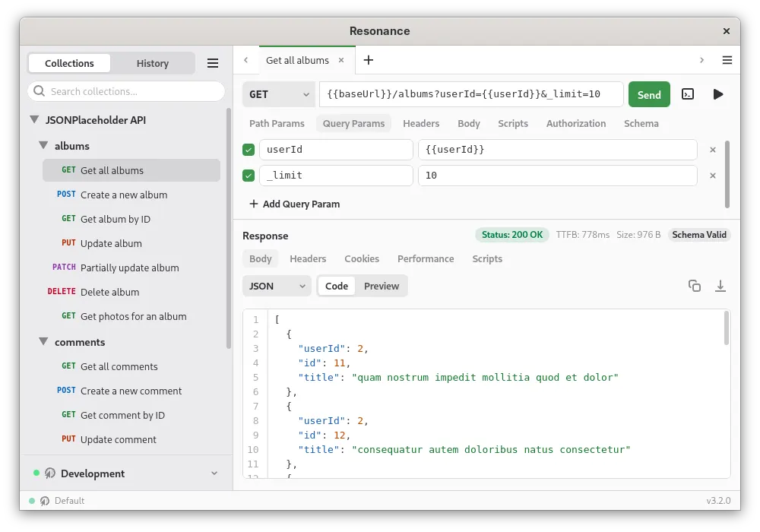Click the Default environment icon in status bar
The image size is (760, 532).
pos(45,501)
